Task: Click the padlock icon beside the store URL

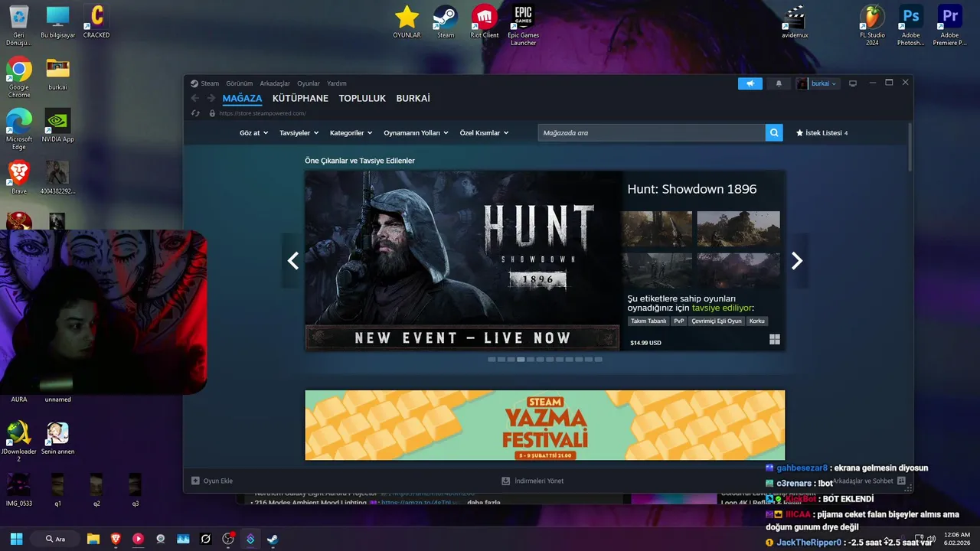Action: tap(212, 113)
